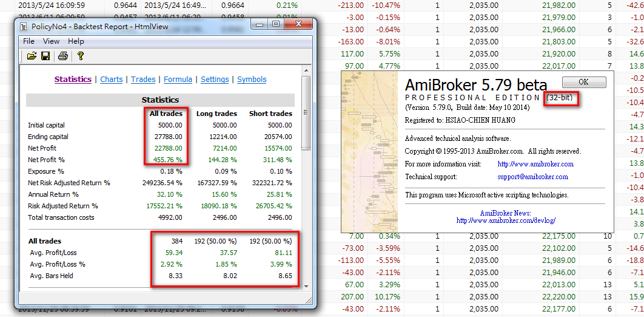The width and height of the screenshot is (644, 317).
Task: Click the Net Profit % value 455.76 %
Action: click(169, 160)
